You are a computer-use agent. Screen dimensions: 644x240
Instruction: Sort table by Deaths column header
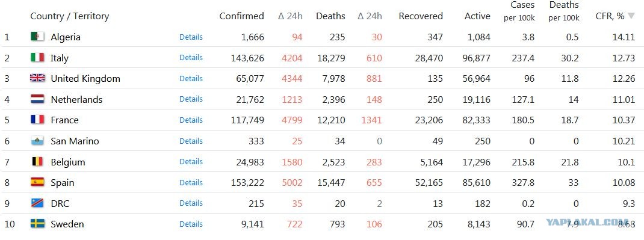click(x=330, y=16)
